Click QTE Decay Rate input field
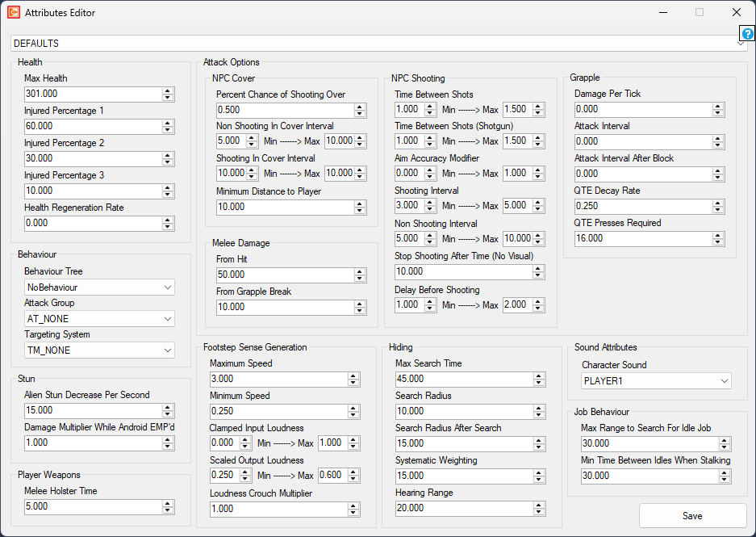Screen dimensions: 756x537 coord(642,207)
